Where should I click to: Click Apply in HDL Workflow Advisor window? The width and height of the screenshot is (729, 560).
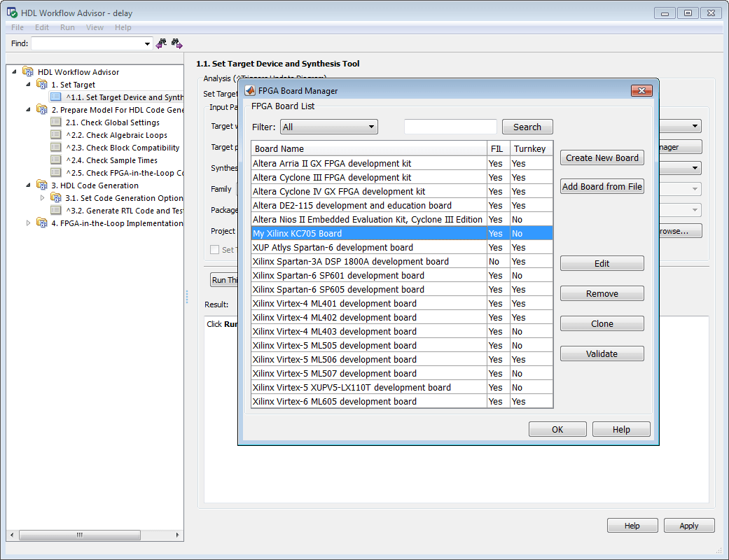pos(689,526)
